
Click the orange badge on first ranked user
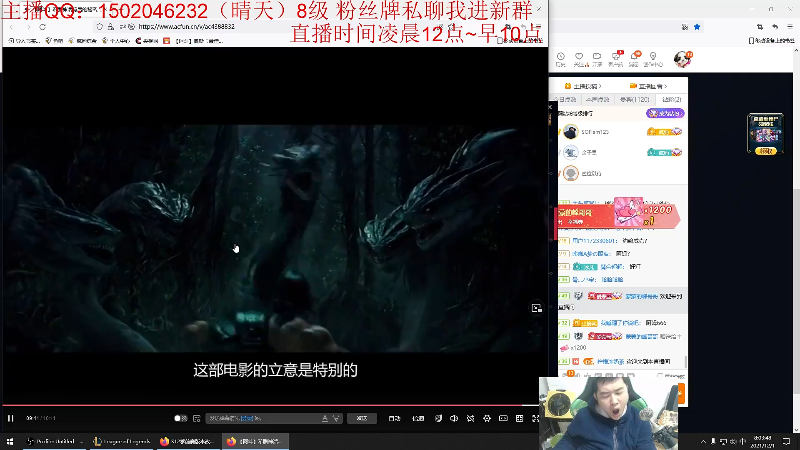(664, 132)
